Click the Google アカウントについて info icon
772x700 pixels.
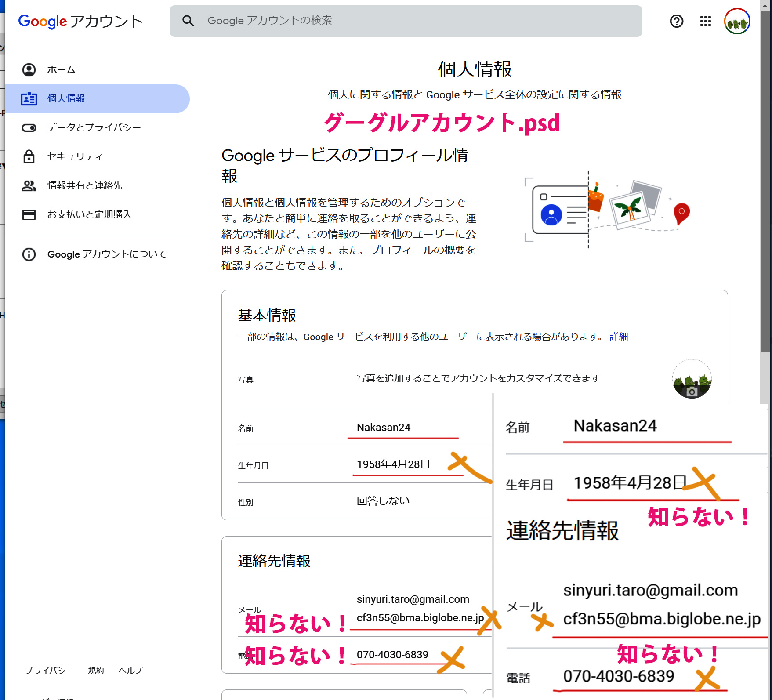click(29, 254)
